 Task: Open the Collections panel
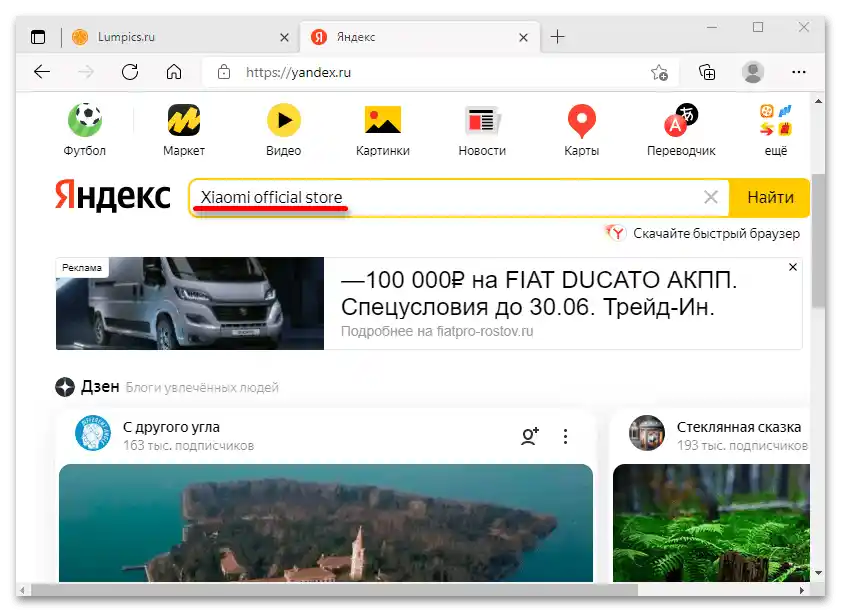click(x=707, y=72)
